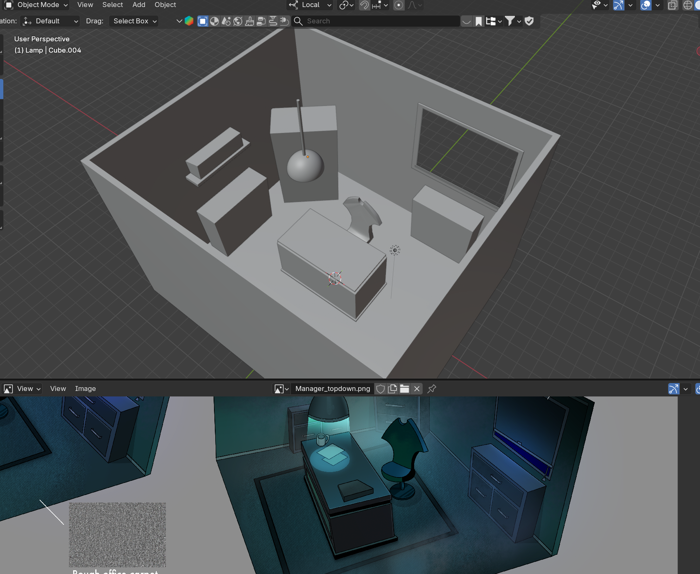This screenshot has width=700, height=574.
Task: Open the image editor gizmo dropdown arrow
Action: pos(686,389)
